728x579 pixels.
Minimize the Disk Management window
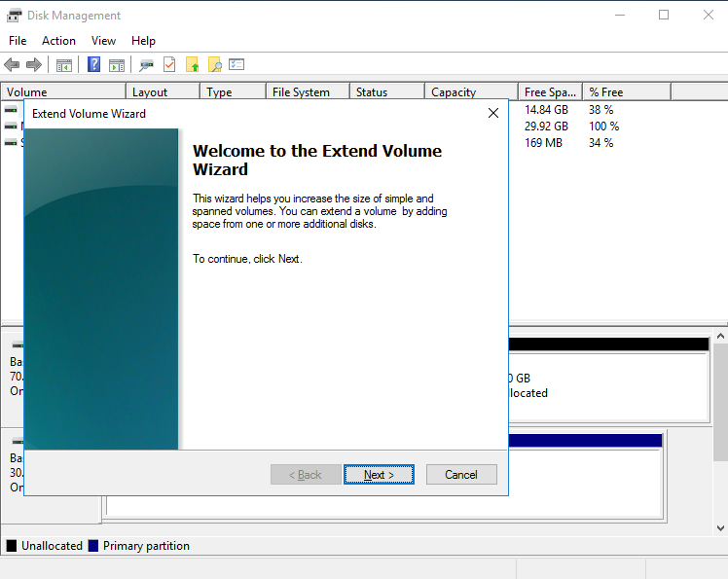pyautogui.click(x=620, y=15)
